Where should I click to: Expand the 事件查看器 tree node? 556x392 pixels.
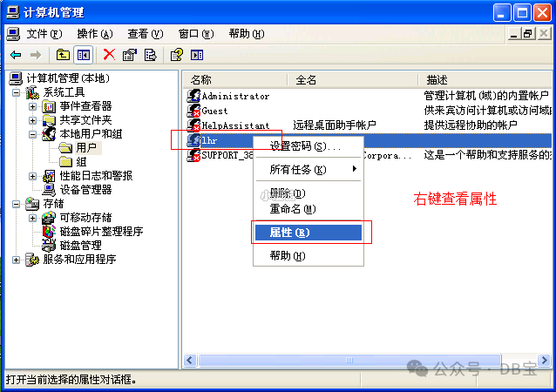32,106
